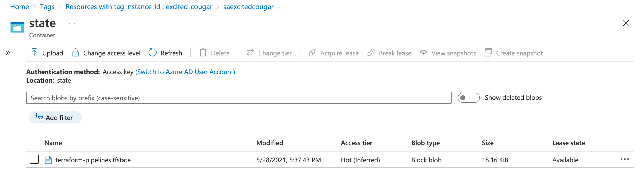This screenshot has height=189, width=644.
Task: Go to Home in the breadcrumb
Action: 19,7
